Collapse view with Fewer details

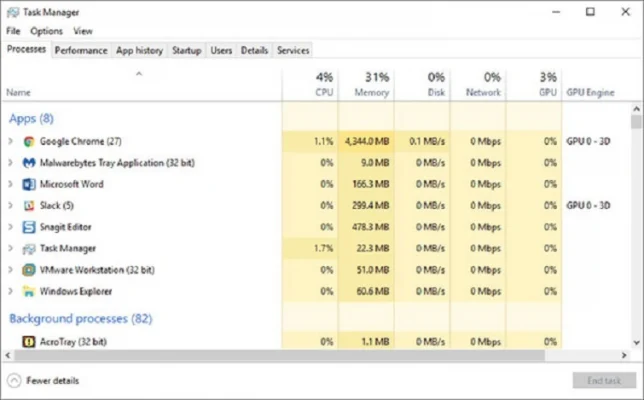pyautogui.click(x=44, y=380)
